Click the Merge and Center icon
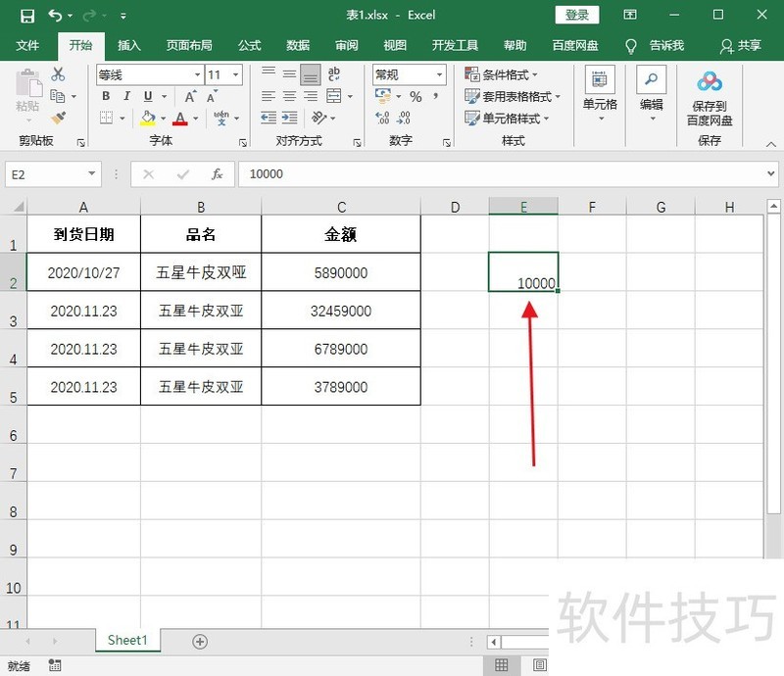 (x=333, y=96)
